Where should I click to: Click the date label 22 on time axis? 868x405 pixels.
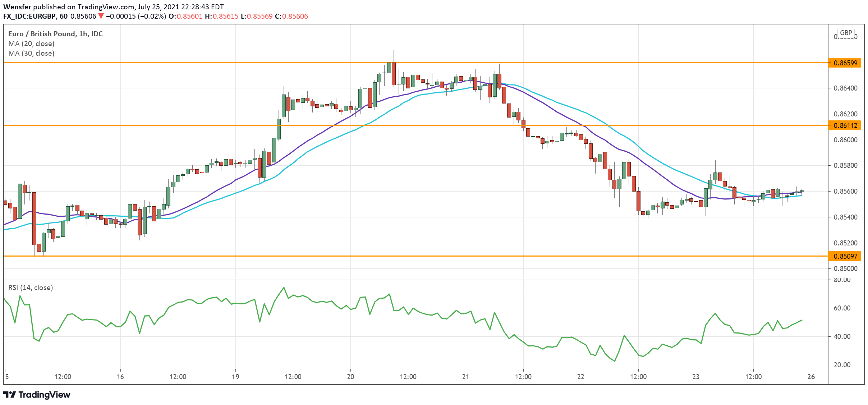click(581, 377)
